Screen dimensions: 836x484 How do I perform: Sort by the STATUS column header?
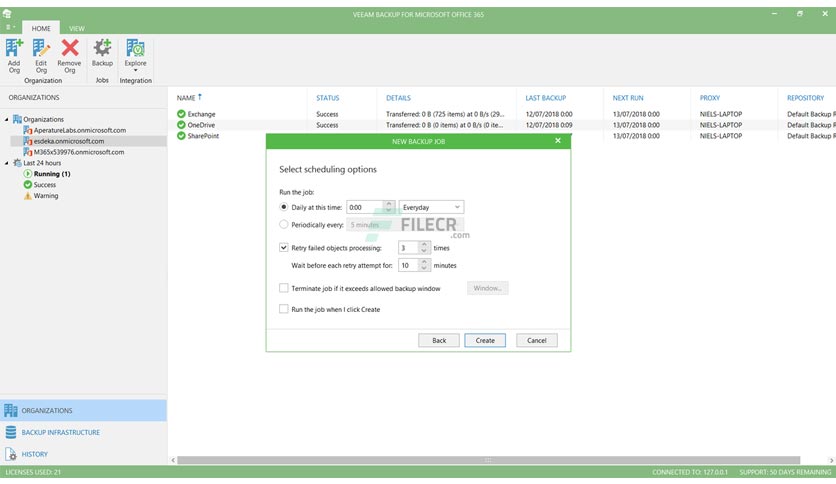coord(327,98)
